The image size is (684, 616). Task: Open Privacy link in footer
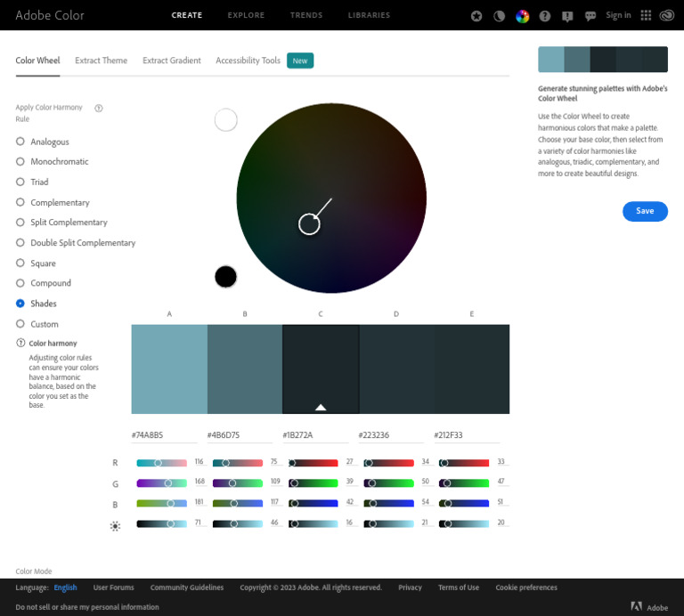[x=410, y=588]
